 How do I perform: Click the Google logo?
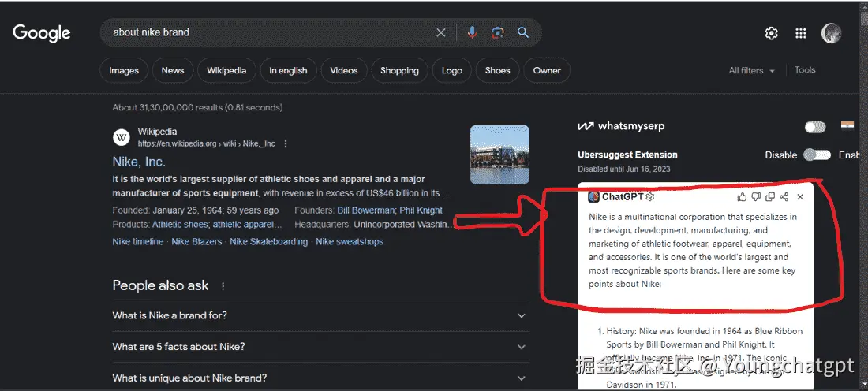coord(42,32)
